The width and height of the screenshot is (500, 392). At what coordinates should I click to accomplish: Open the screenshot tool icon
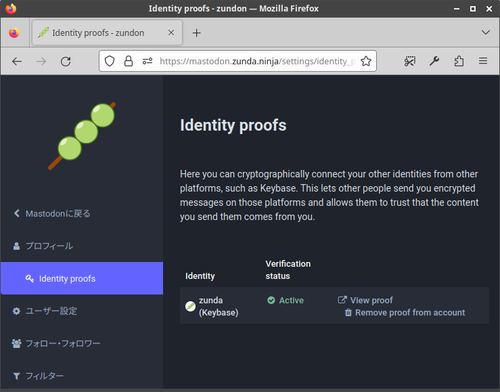(x=410, y=61)
